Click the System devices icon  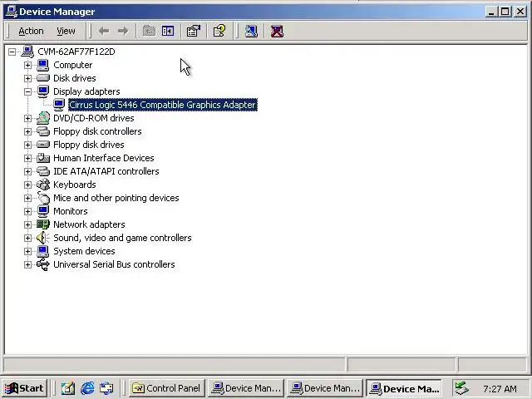43,251
